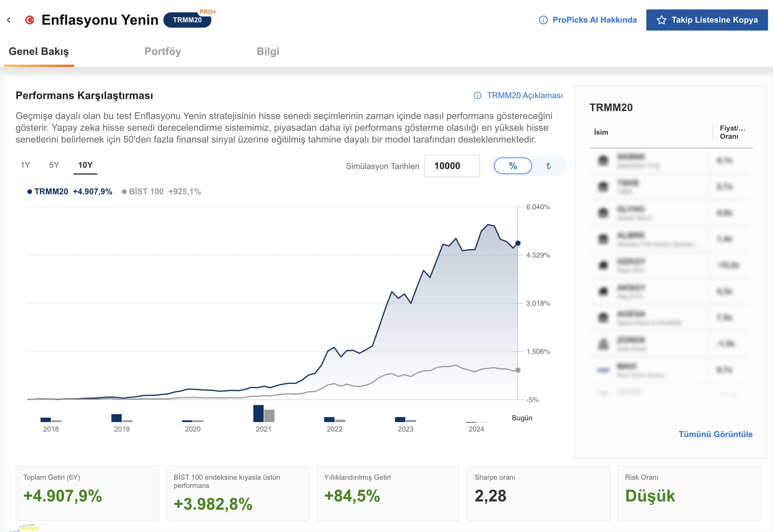773x532 pixels.
Task: Click Takip Listesine Kopya button
Action: (707, 20)
